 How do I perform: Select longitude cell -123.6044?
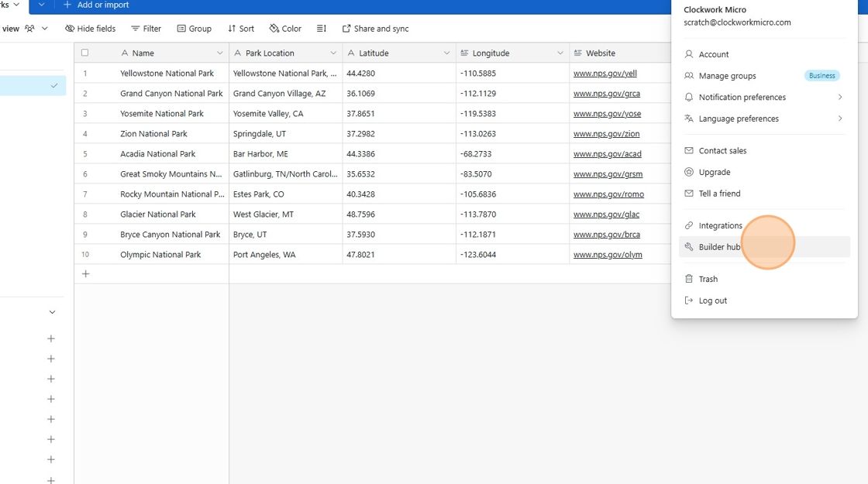click(512, 255)
